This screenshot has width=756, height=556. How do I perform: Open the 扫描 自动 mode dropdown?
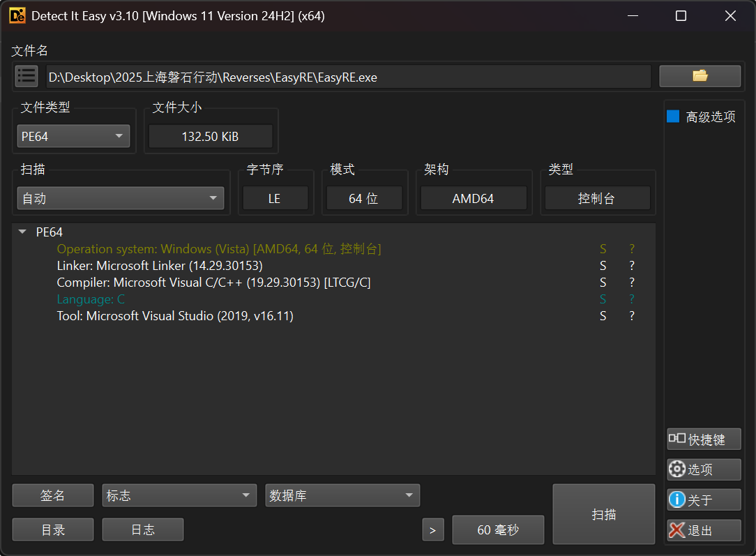click(121, 198)
